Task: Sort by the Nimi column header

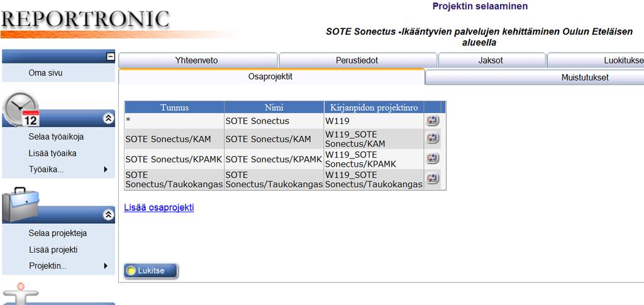Action: [274, 107]
